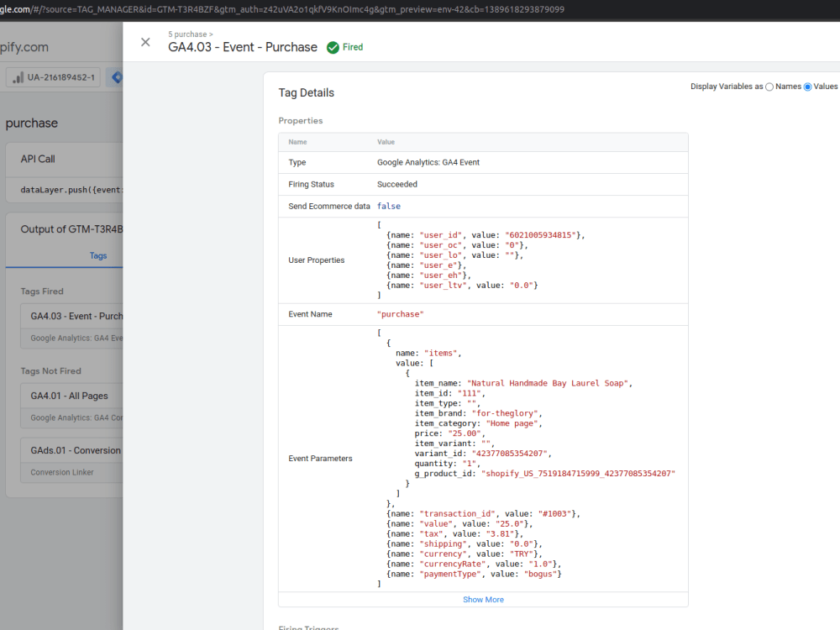Image resolution: width=840 pixels, height=630 pixels.
Task: Click the browser address bar URL
Action: [282, 9]
